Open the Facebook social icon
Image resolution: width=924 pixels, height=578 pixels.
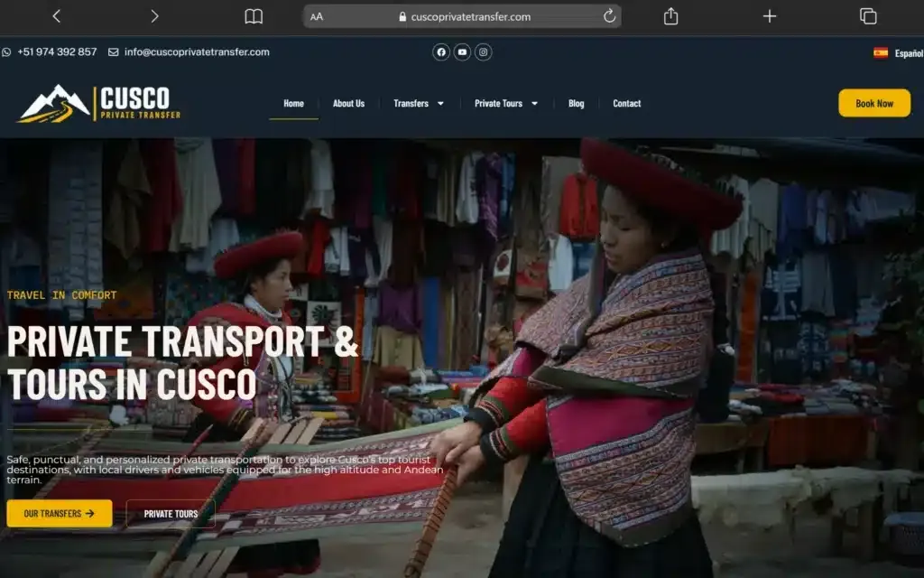click(x=440, y=51)
